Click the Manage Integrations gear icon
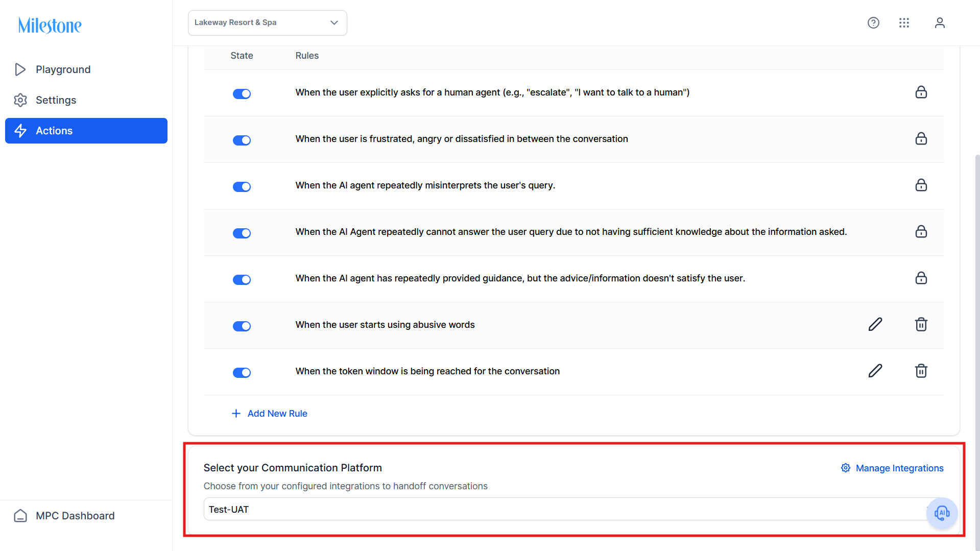This screenshot has width=980, height=551. point(846,468)
